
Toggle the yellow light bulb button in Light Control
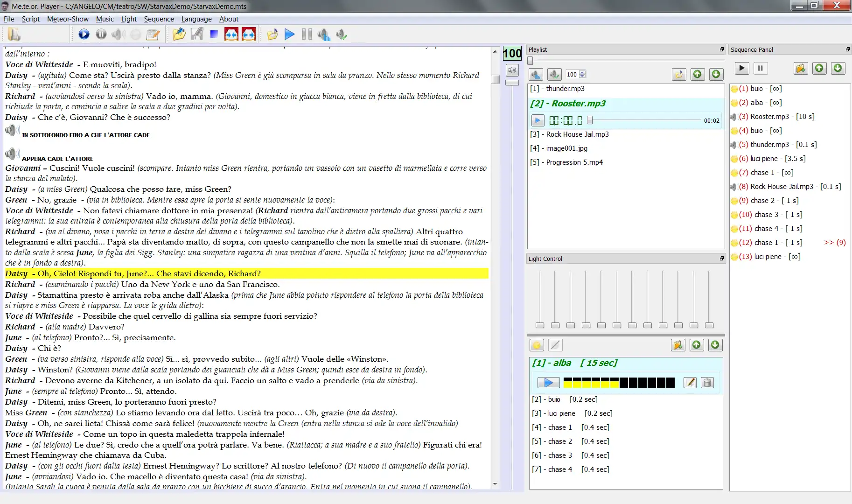[x=537, y=345]
